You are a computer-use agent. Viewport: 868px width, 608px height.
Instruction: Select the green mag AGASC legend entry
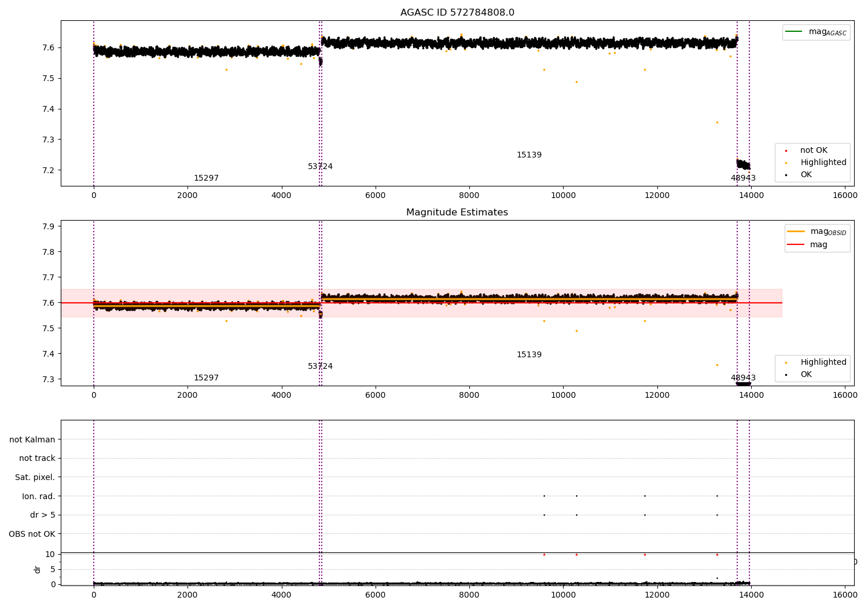coord(816,32)
